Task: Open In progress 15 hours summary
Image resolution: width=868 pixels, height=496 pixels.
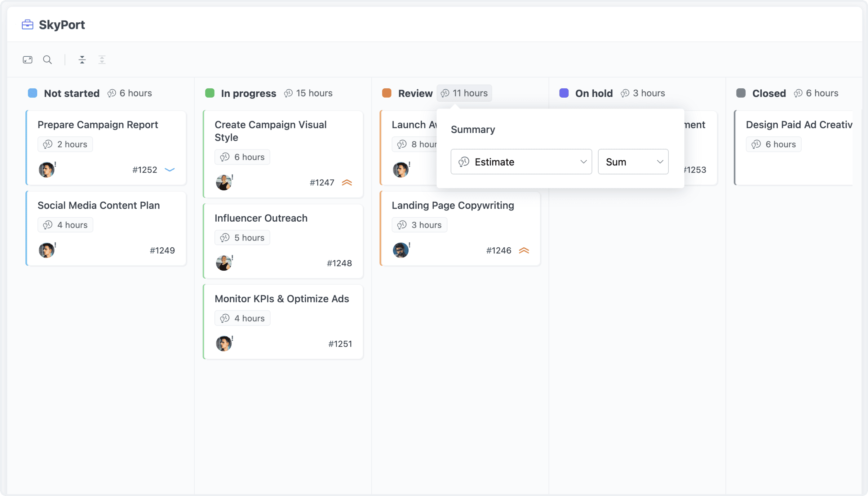Action: [x=308, y=93]
